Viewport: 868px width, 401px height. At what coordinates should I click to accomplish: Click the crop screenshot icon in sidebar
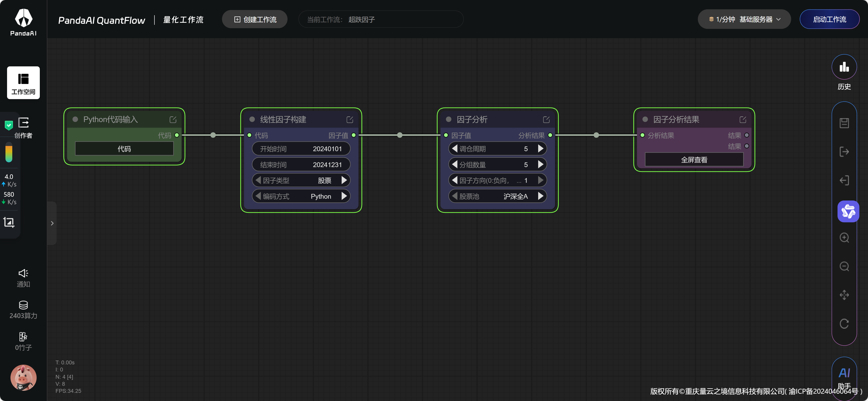point(9,222)
